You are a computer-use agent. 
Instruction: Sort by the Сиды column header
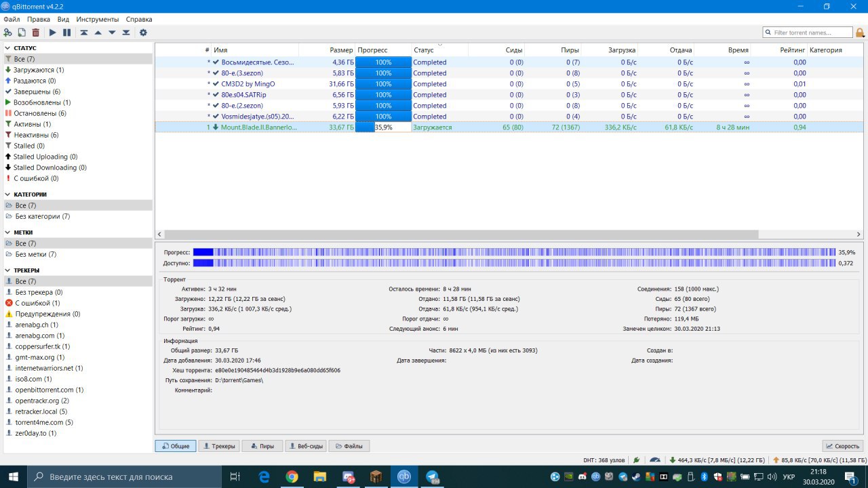496,50
